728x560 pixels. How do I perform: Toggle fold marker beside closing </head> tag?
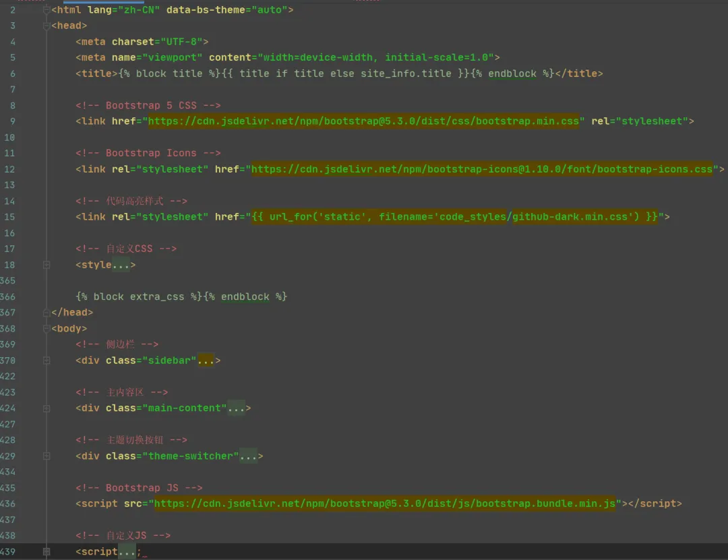pos(47,313)
